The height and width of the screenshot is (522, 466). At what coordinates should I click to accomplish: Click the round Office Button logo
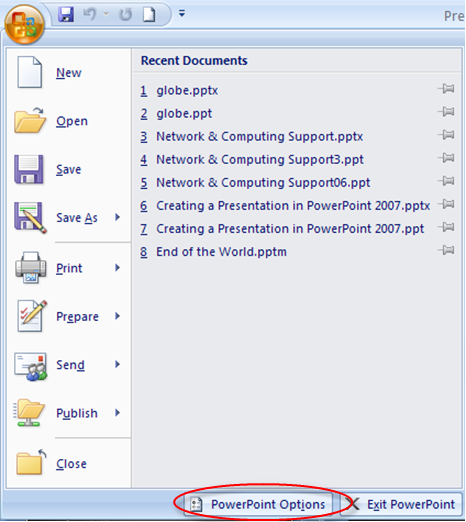pos(24,24)
